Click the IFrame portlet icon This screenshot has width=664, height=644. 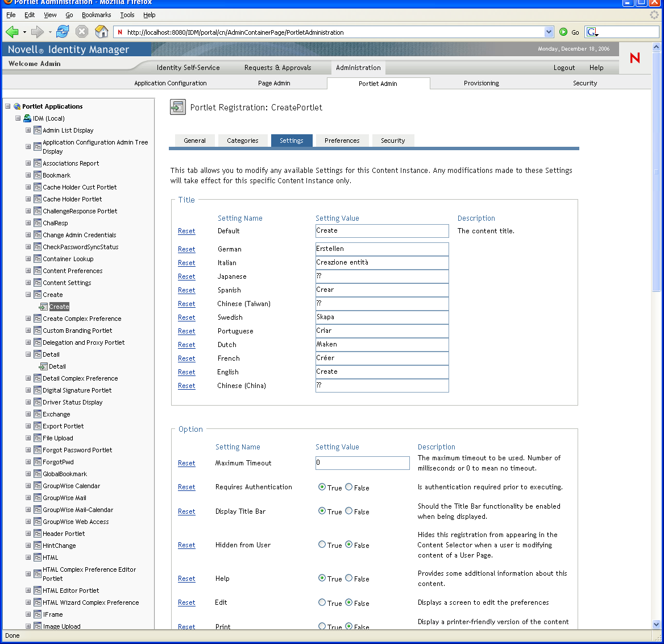(38, 614)
